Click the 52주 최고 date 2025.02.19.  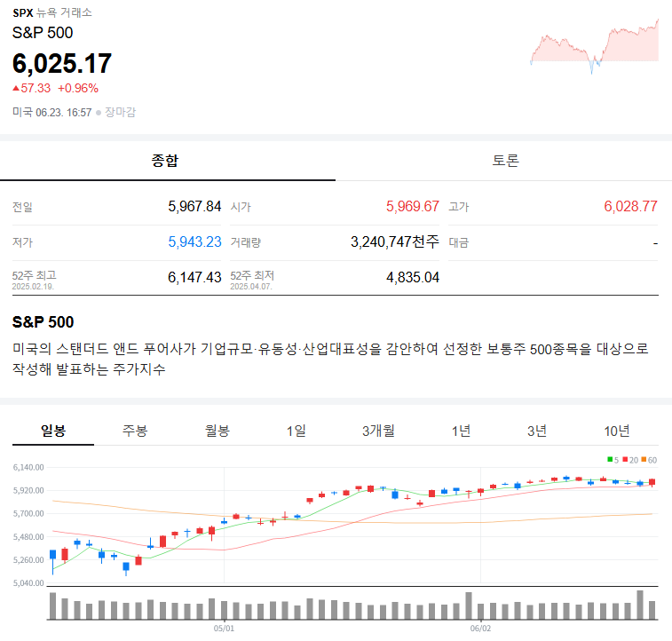pos(33,287)
